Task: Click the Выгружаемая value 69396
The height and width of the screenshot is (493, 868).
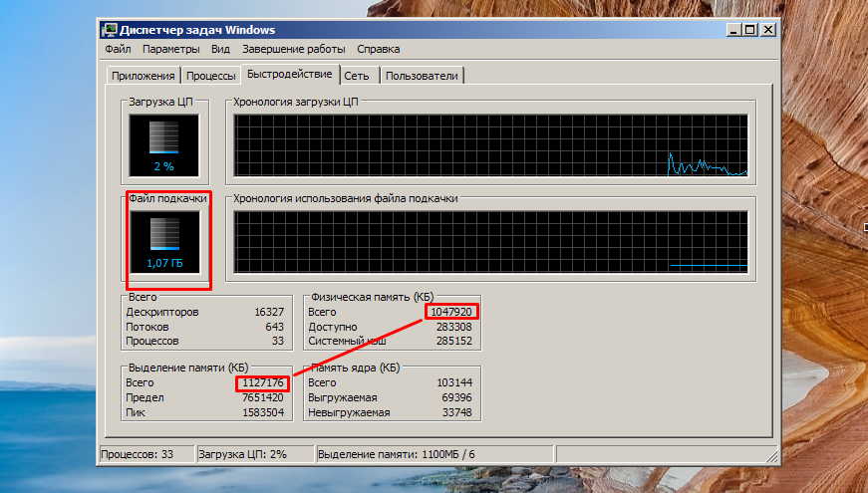Action: pyautogui.click(x=457, y=397)
